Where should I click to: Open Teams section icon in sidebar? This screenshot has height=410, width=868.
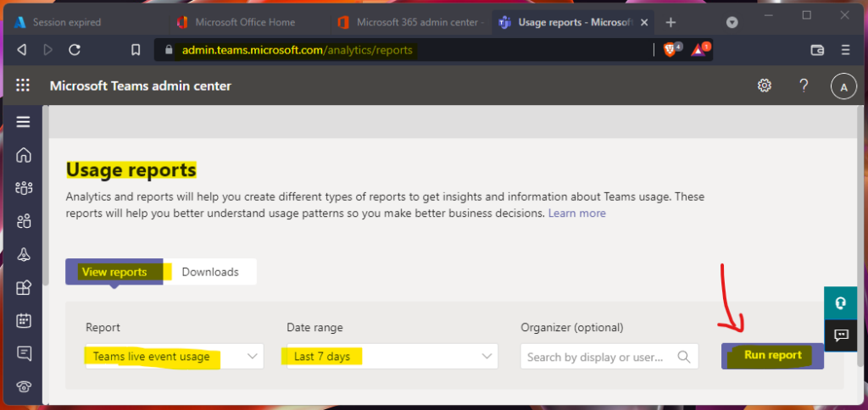tap(23, 188)
